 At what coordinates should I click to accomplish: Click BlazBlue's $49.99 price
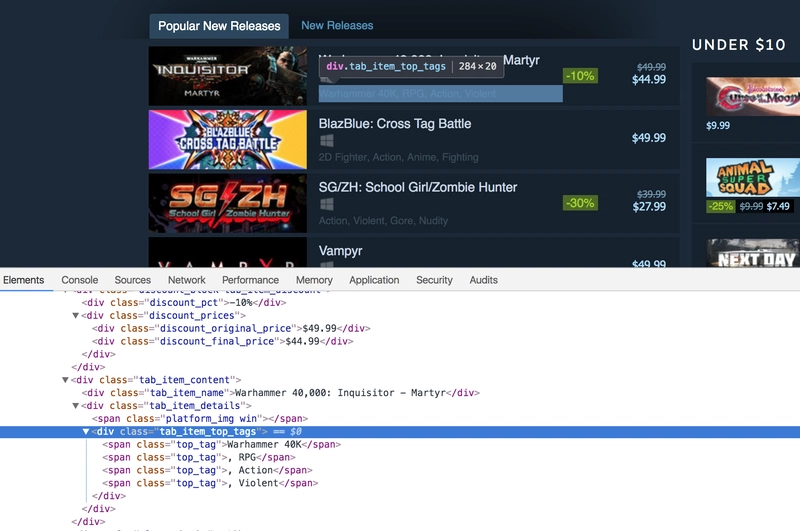pos(649,138)
